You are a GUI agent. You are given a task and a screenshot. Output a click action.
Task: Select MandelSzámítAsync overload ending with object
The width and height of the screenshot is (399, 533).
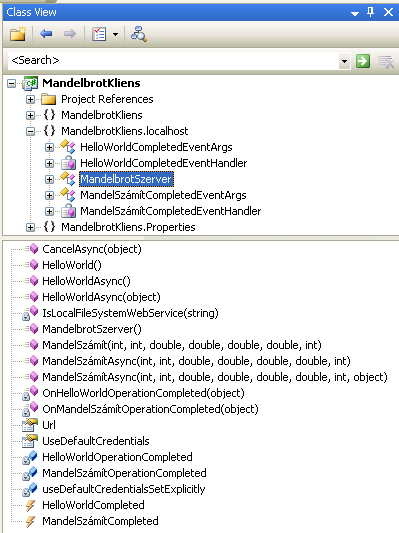[x=215, y=377]
